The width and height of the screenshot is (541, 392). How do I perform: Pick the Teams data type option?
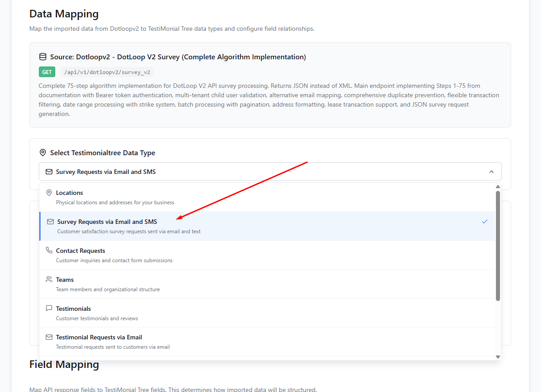point(267,284)
